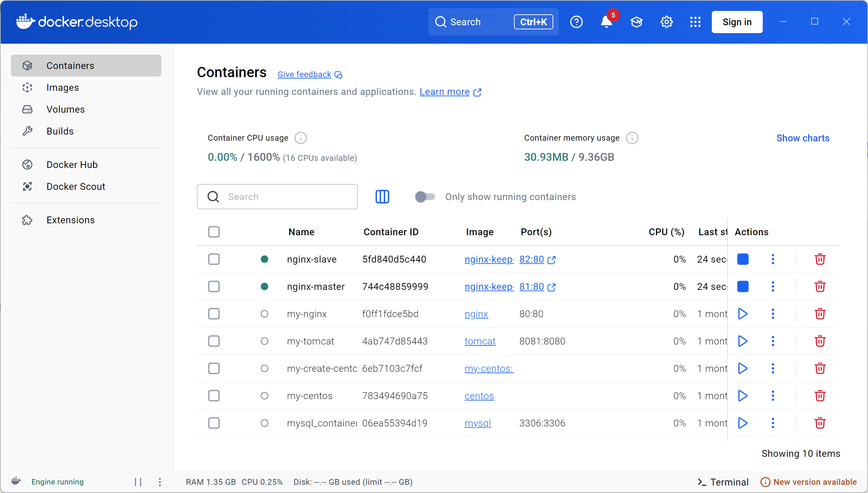The image size is (868, 493).
Task: Tick the select-all containers checkbox
Action: click(x=214, y=232)
